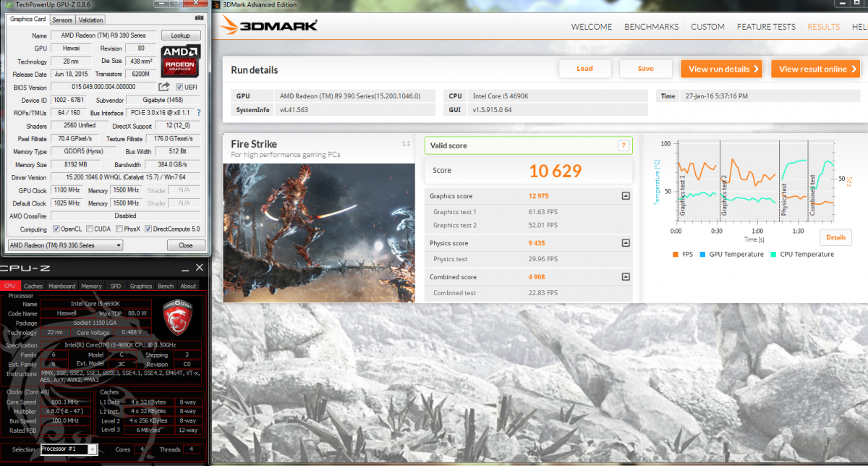The image size is (868, 466).
Task: Click the Graphics test 1 result 61.63 FPS
Action: click(x=543, y=212)
